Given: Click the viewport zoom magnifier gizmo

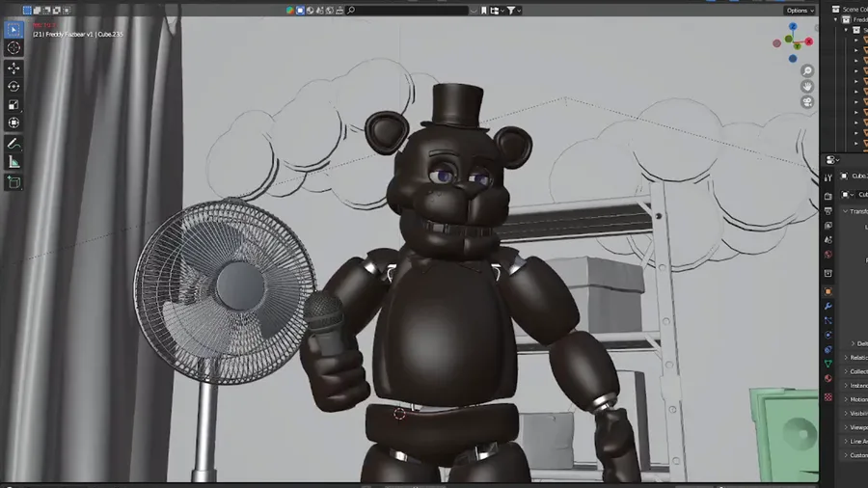Looking at the screenshot, I should click(x=807, y=70).
